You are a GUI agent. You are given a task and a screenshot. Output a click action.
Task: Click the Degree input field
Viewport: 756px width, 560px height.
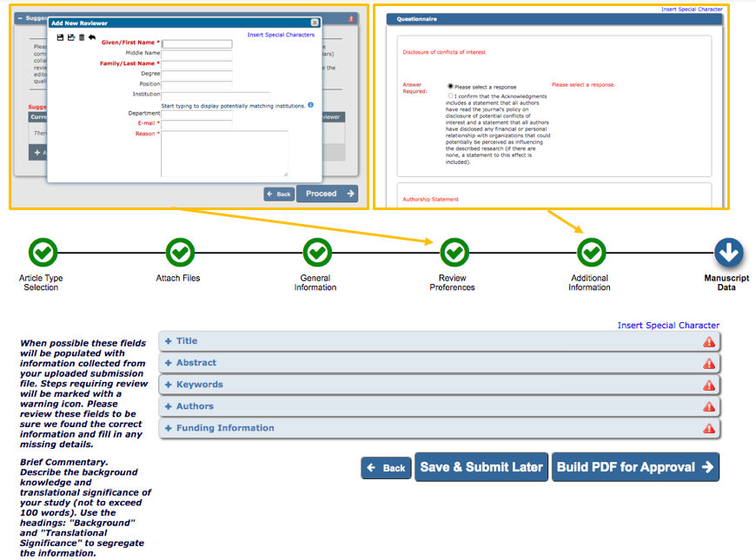coord(196,75)
